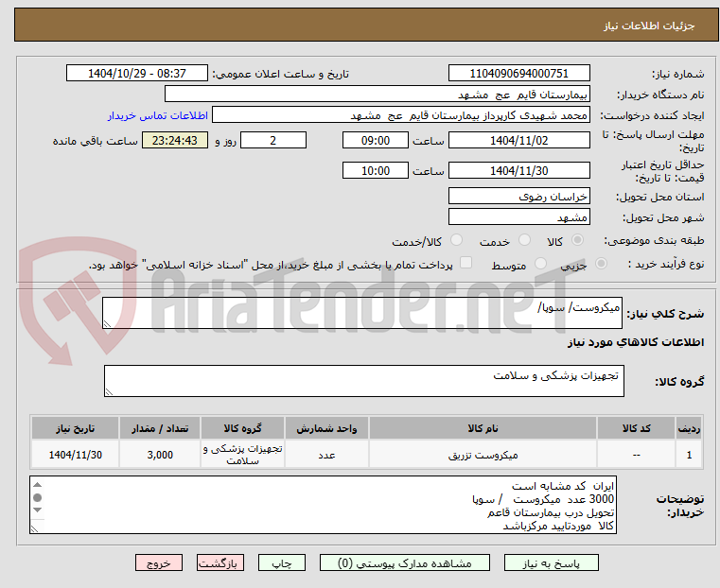Screen dimensions: 720x588
Task: Click the گروه کالا text area
Action: pyautogui.click(x=364, y=381)
